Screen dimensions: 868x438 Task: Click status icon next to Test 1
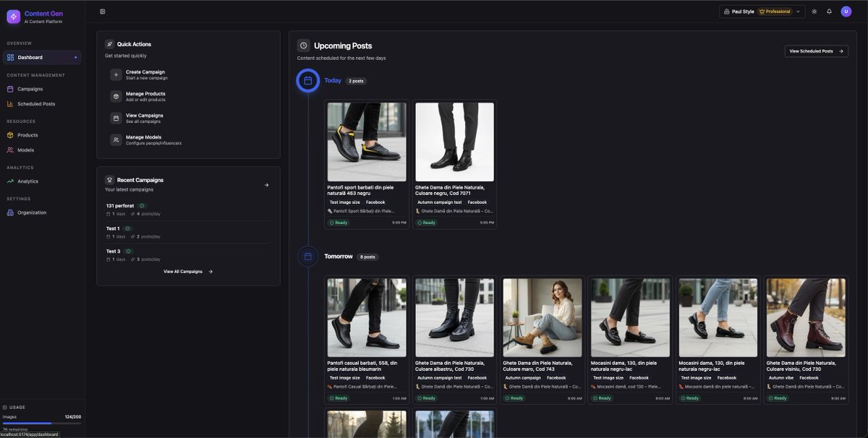[x=127, y=228]
